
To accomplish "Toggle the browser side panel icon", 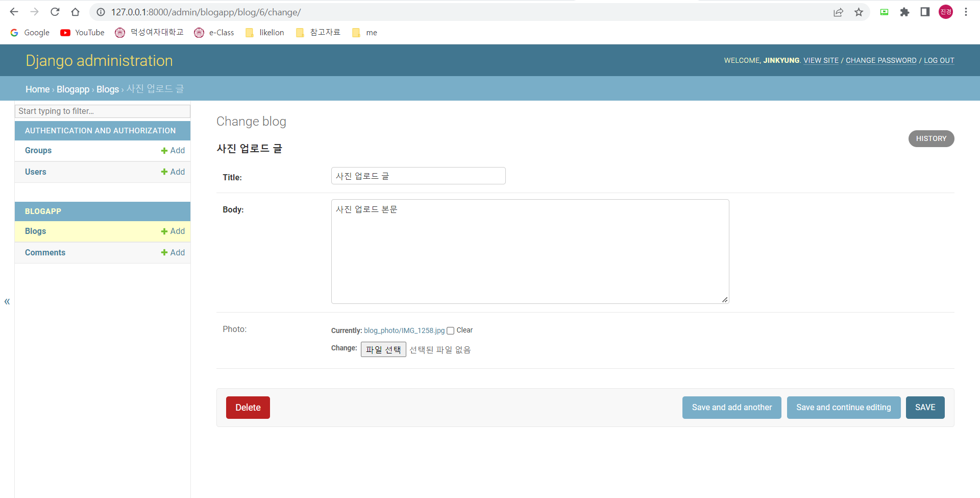I will click(925, 12).
